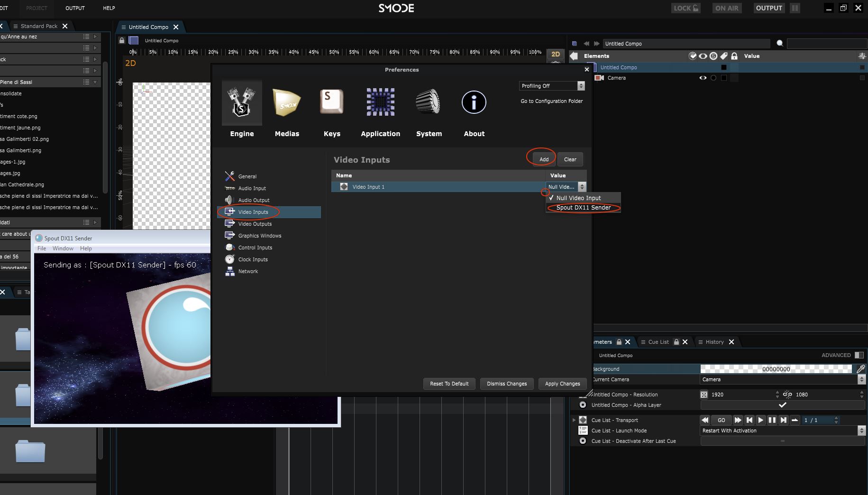This screenshot has height=495, width=868.
Task: Open the Profiling Off dropdown
Action: click(x=552, y=86)
